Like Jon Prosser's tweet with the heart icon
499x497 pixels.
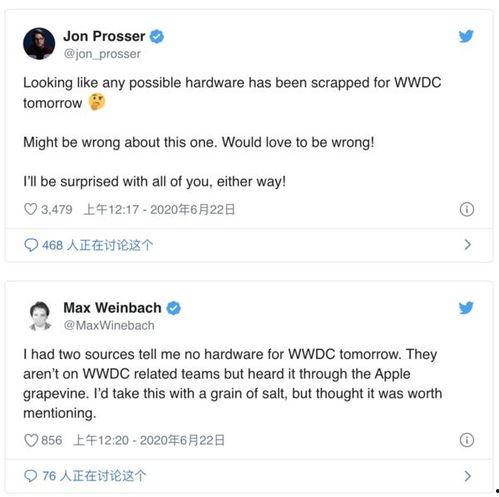pyautogui.click(x=30, y=209)
